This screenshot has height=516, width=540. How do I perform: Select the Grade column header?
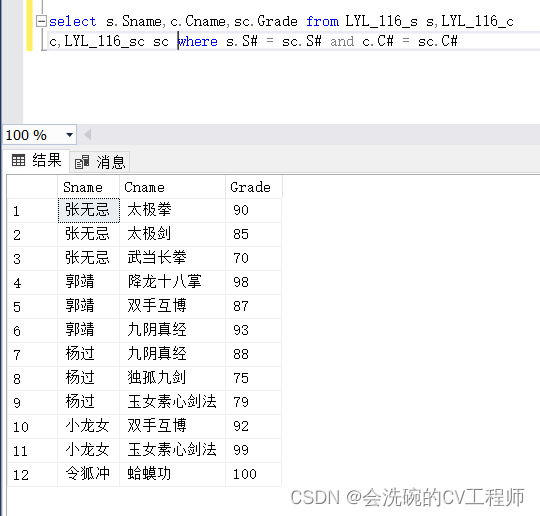point(254,187)
